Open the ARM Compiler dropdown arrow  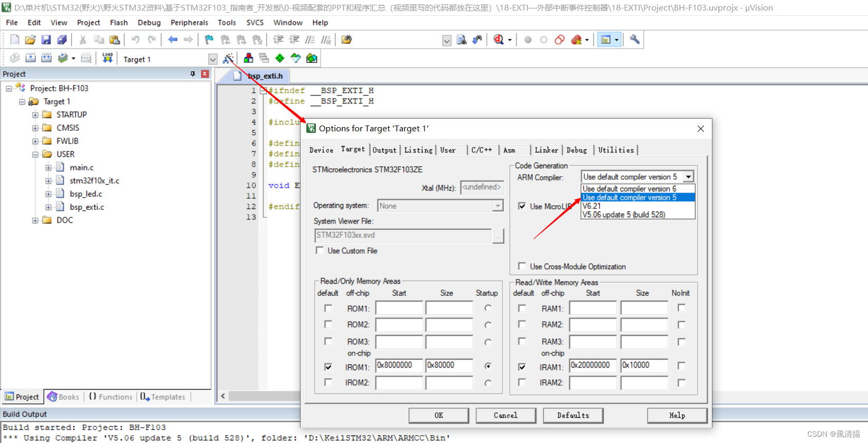point(689,177)
